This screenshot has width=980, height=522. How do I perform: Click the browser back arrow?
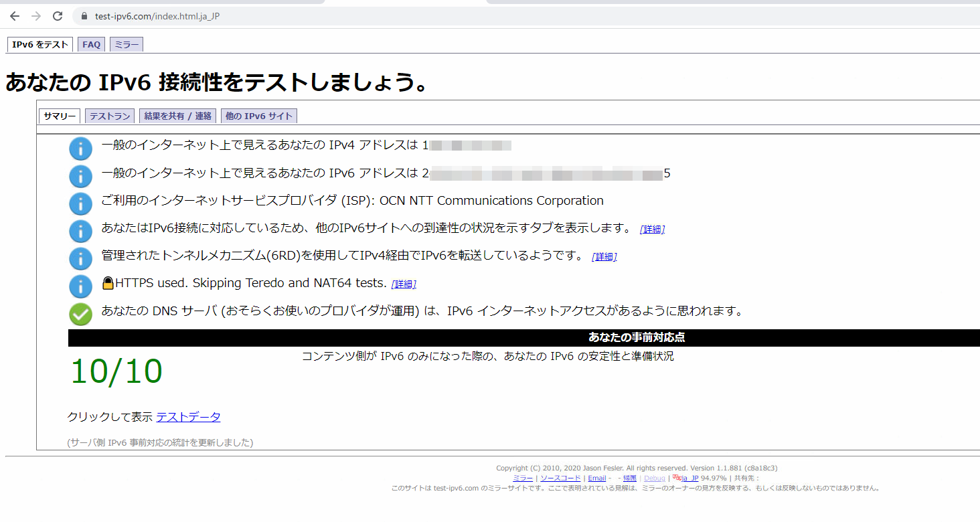click(15, 16)
